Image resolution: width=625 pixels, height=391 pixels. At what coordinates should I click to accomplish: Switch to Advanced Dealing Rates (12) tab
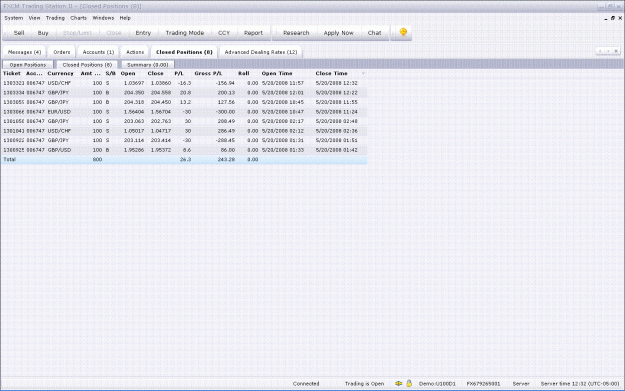click(261, 52)
